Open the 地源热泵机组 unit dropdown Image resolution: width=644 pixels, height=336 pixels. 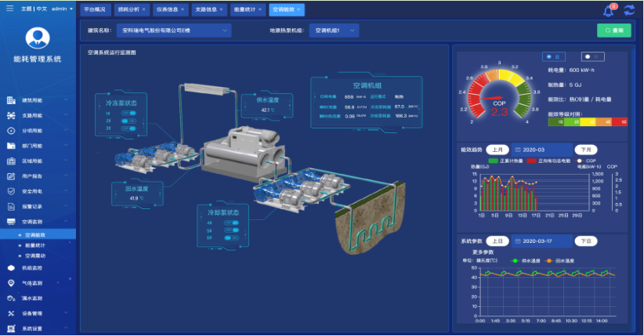(334, 31)
